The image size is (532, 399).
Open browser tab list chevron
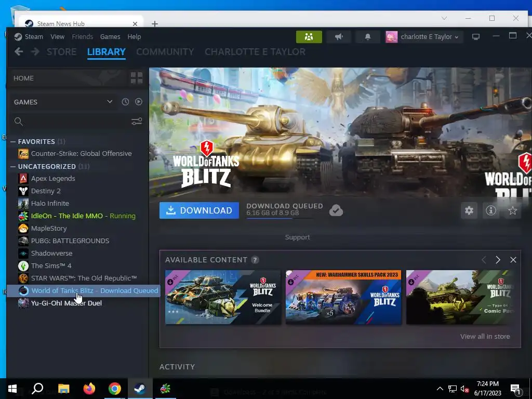point(444,18)
